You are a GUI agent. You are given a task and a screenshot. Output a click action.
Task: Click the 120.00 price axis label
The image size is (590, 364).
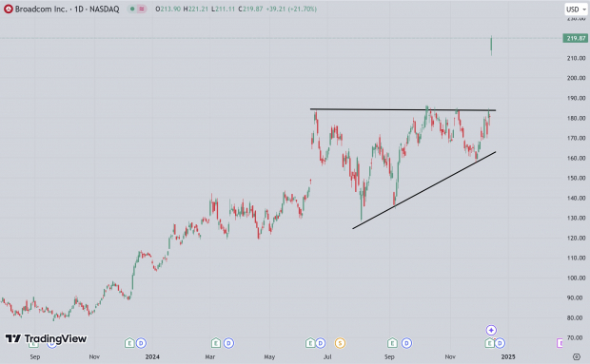(x=576, y=238)
